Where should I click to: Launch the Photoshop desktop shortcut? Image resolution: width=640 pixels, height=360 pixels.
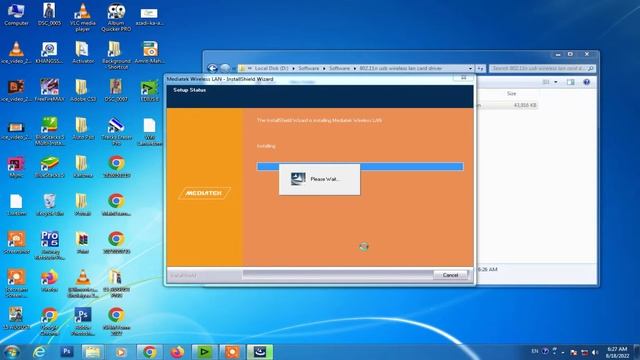83,322
